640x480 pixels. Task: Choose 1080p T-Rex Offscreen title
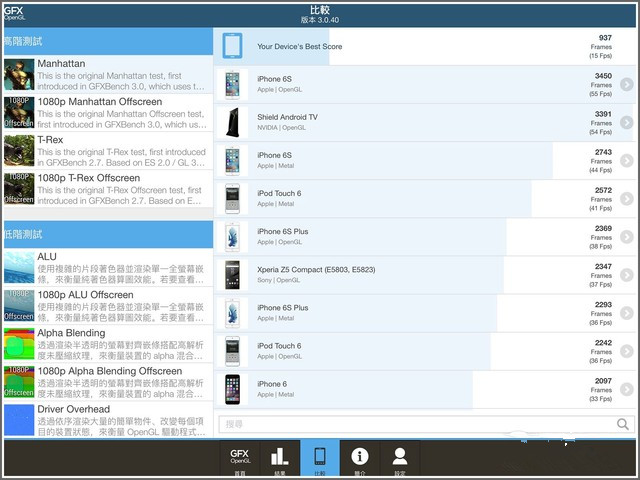coord(89,178)
